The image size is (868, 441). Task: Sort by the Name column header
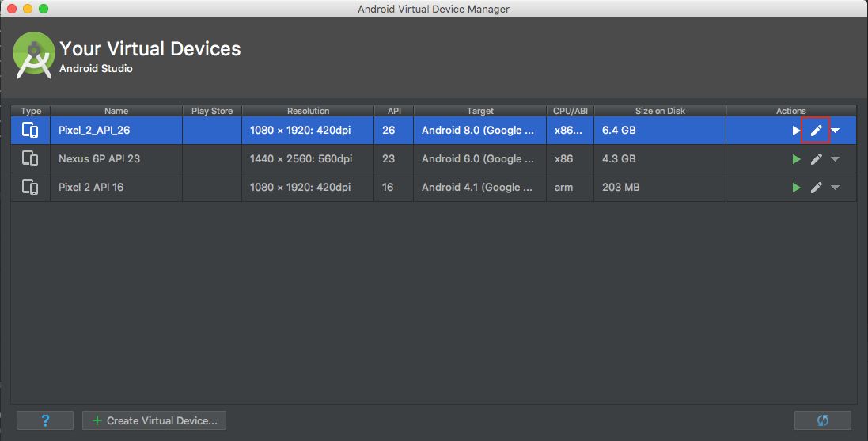116,111
